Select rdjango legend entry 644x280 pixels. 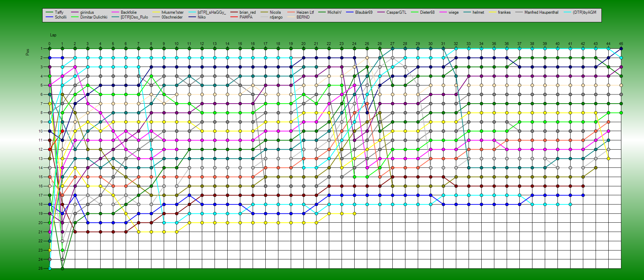pos(276,17)
